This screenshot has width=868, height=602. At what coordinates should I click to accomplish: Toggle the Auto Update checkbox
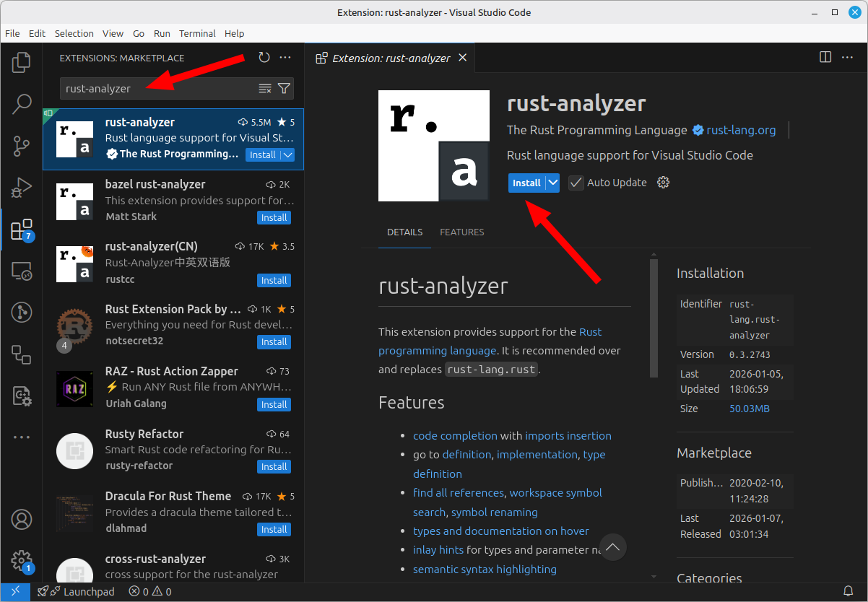[x=576, y=183]
